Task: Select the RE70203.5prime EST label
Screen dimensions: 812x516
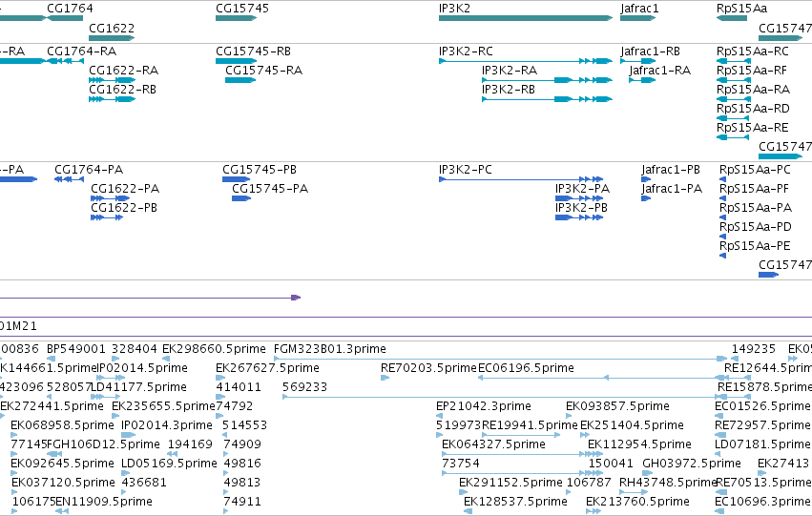Action: coord(428,368)
